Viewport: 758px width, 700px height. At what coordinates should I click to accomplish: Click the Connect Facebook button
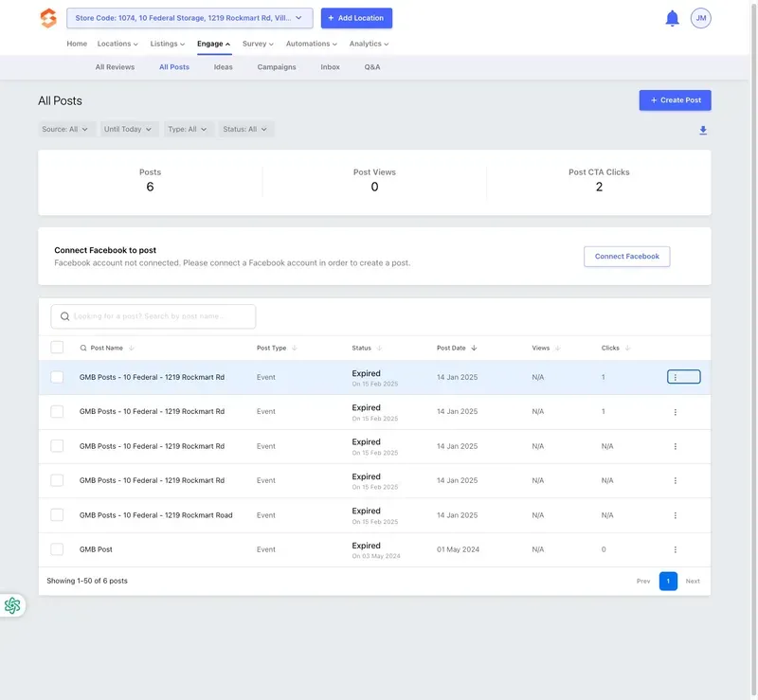tap(626, 256)
